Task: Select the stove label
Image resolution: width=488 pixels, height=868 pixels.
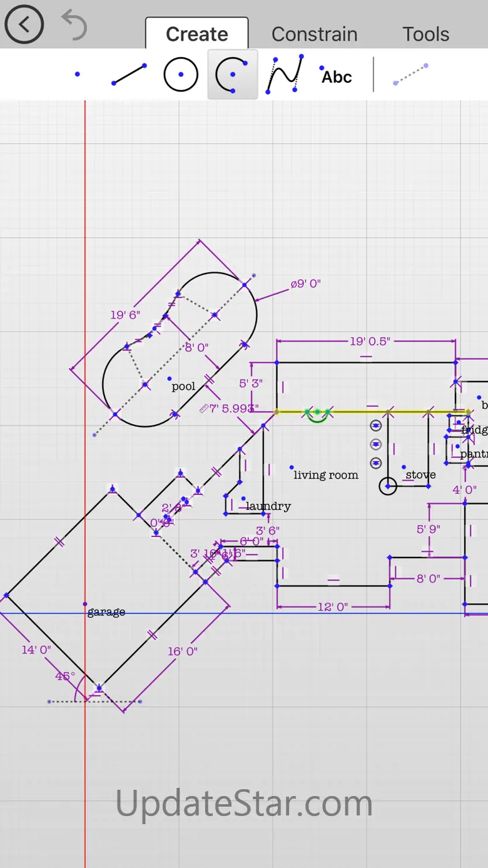Action: click(420, 475)
